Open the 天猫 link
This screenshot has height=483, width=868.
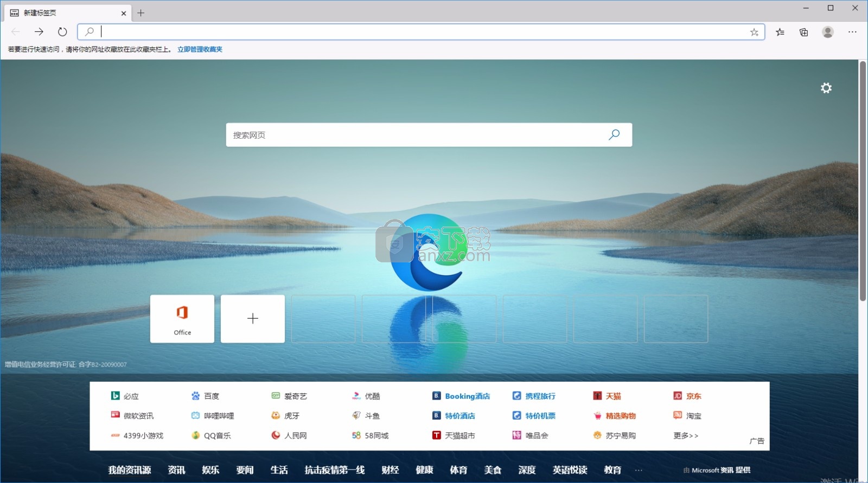[607, 396]
